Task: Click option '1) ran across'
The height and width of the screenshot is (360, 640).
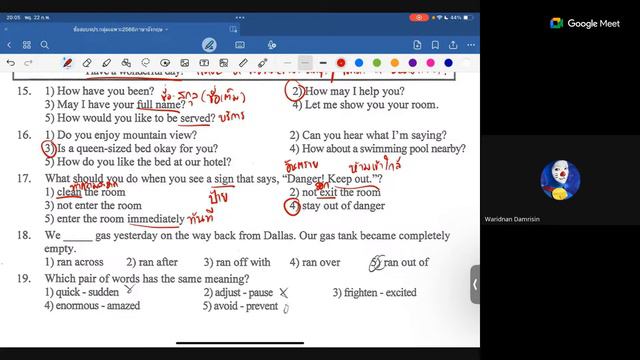Action: 74,262
